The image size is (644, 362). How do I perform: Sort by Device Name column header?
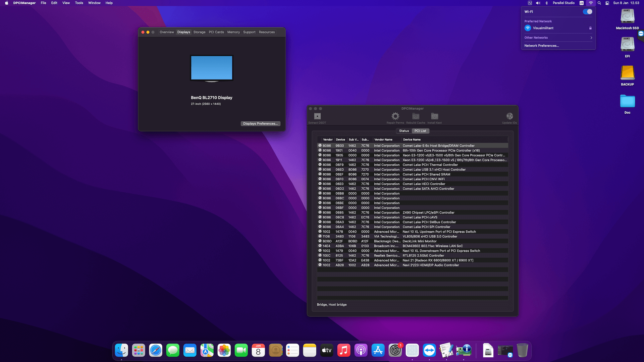412,140
